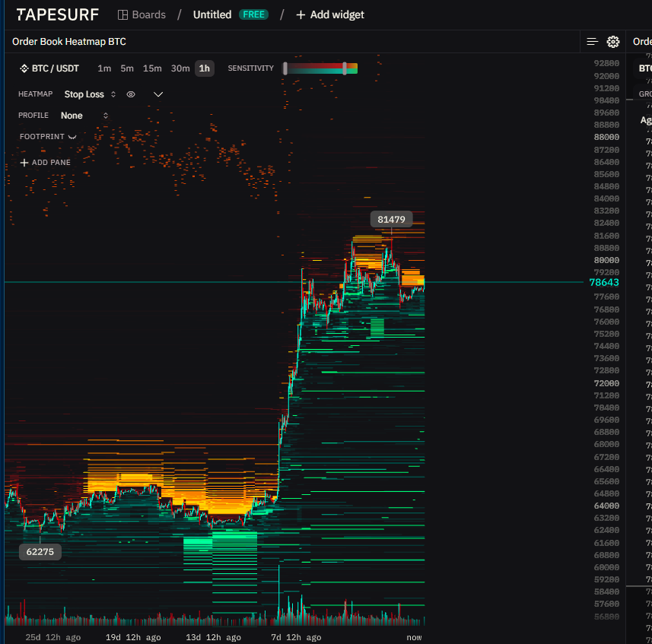Click the Boards grid icon
Viewport: 652px width, 644px height.
point(122,15)
